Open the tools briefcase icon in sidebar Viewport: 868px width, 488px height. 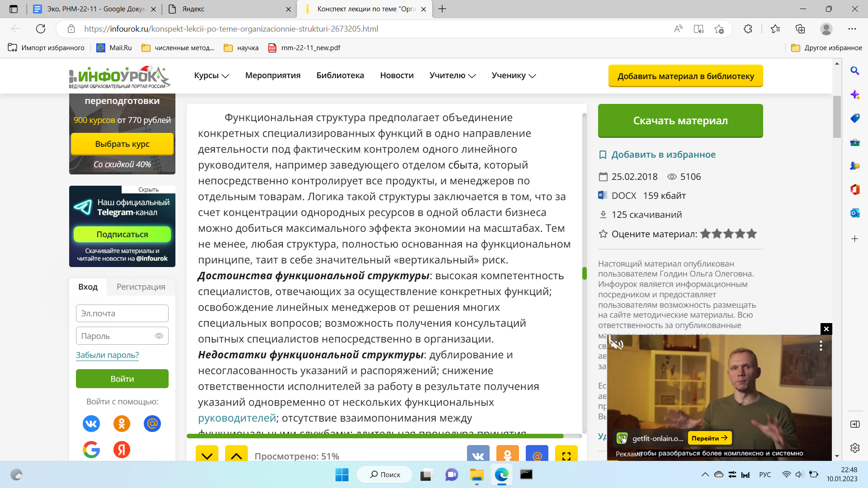click(855, 142)
